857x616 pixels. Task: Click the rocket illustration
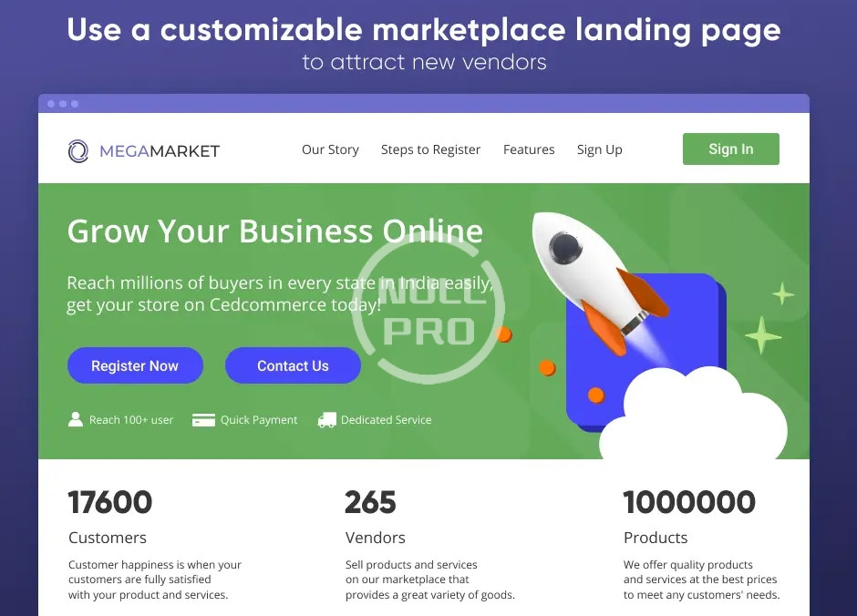[x=598, y=282]
